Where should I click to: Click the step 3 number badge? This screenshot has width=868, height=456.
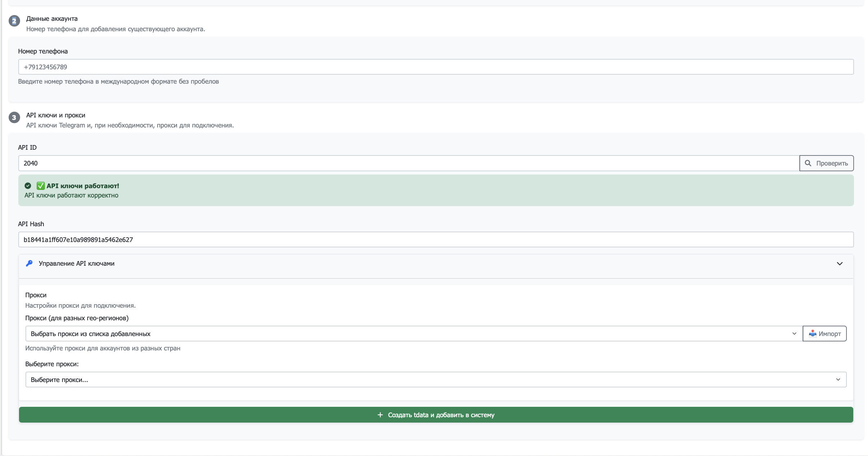[14, 117]
